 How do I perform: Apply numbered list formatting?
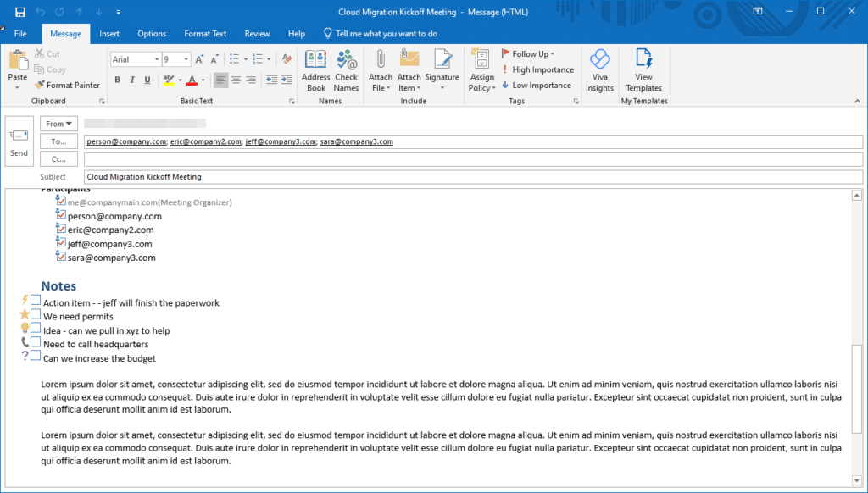click(x=258, y=59)
